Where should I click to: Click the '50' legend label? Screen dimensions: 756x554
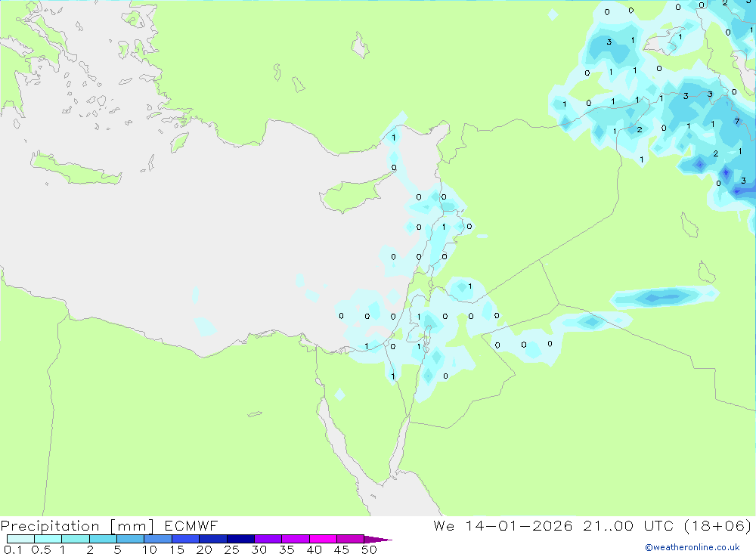coord(369,549)
